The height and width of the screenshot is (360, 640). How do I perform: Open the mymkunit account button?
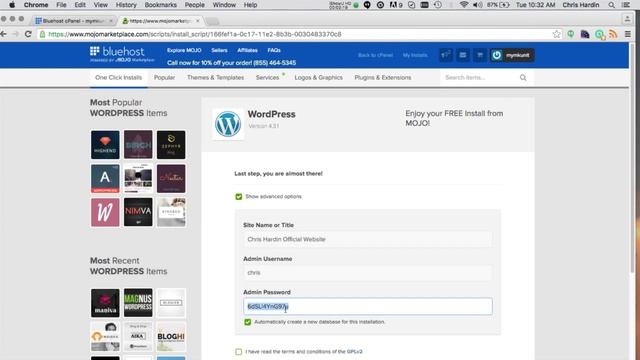click(x=512, y=55)
